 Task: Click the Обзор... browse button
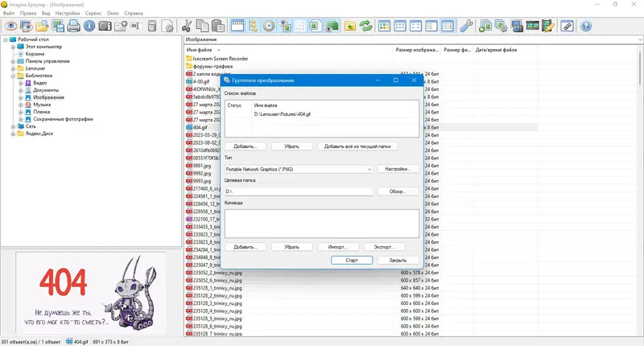pyautogui.click(x=398, y=192)
